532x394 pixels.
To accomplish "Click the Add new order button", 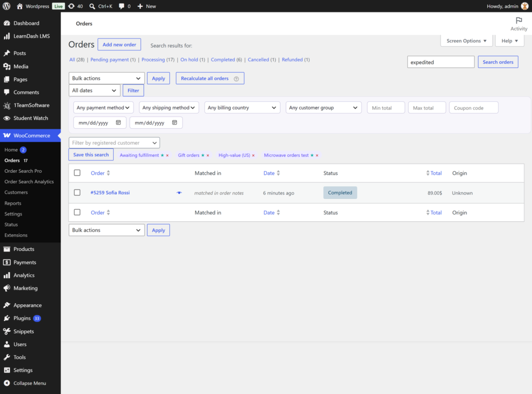I will [119, 45].
